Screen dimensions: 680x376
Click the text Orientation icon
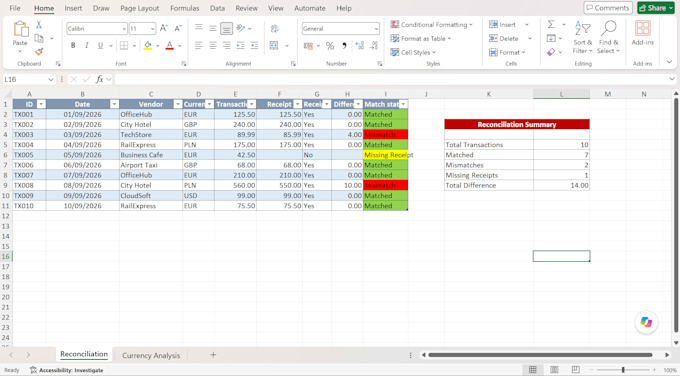coord(241,28)
